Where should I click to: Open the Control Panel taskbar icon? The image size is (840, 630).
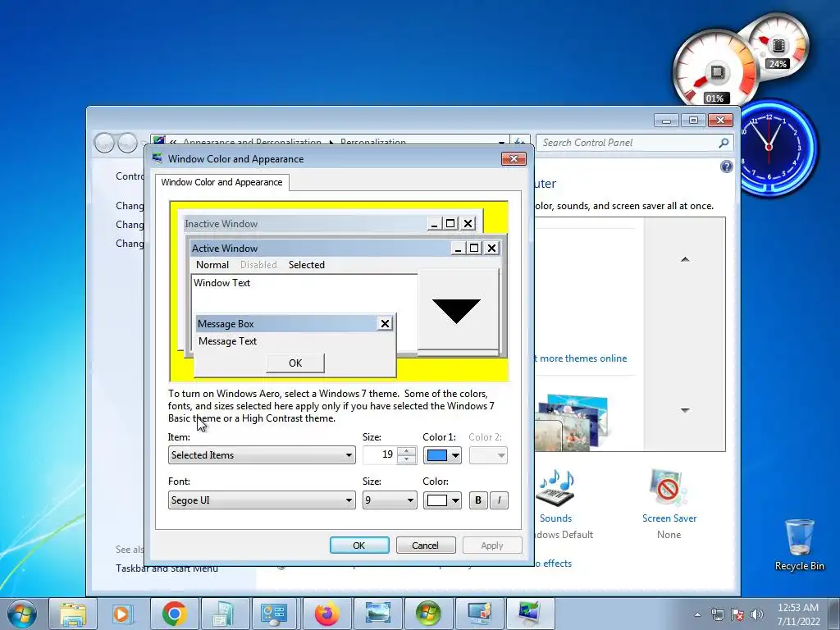click(x=276, y=614)
